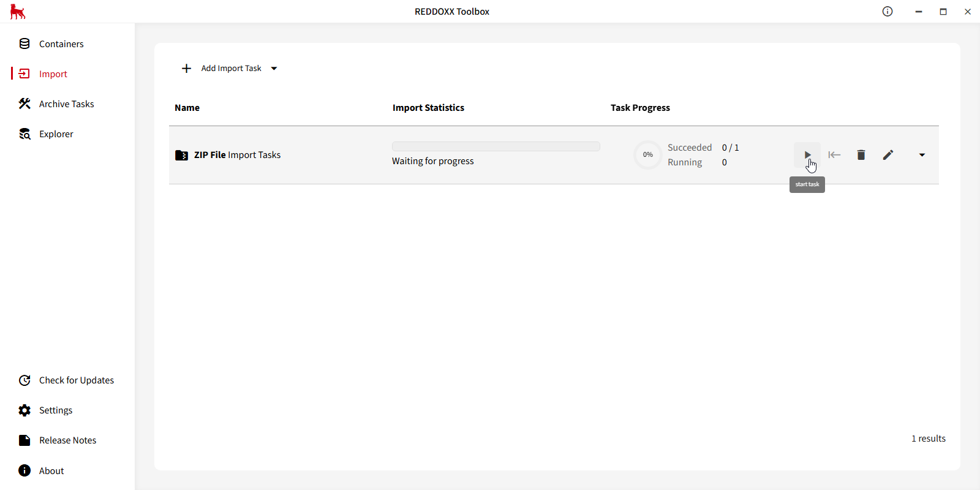Screen dimensions: 980x490
Task: Click the Archive Tasks tools icon
Action: pyautogui.click(x=24, y=104)
